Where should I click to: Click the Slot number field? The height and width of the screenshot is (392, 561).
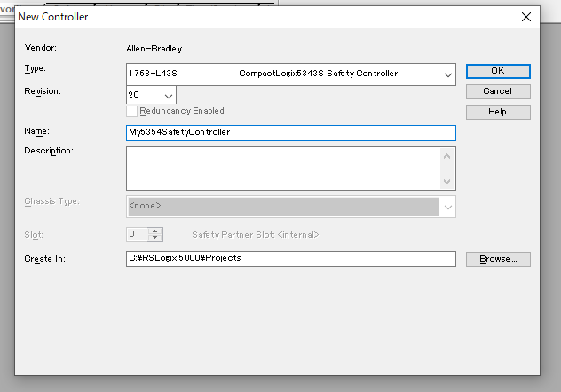pyautogui.click(x=138, y=234)
